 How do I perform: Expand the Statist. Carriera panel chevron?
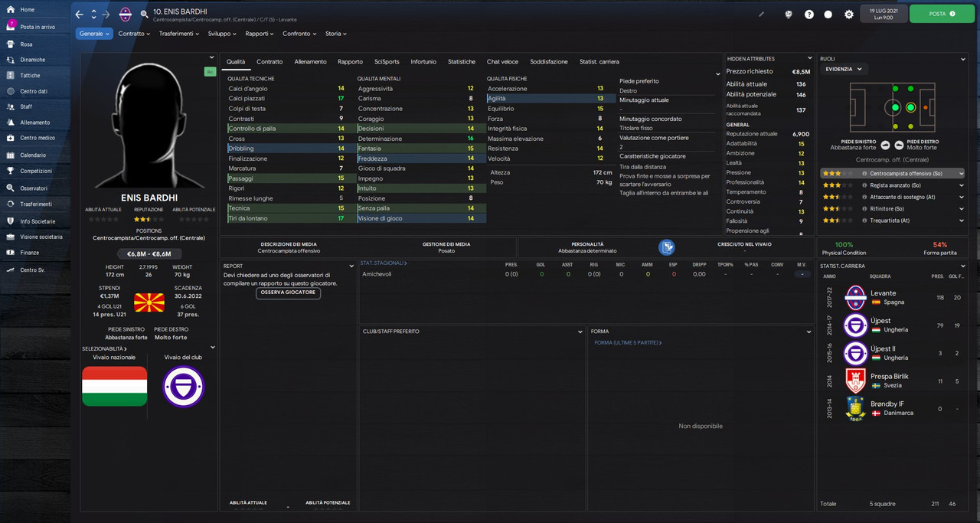tap(963, 266)
